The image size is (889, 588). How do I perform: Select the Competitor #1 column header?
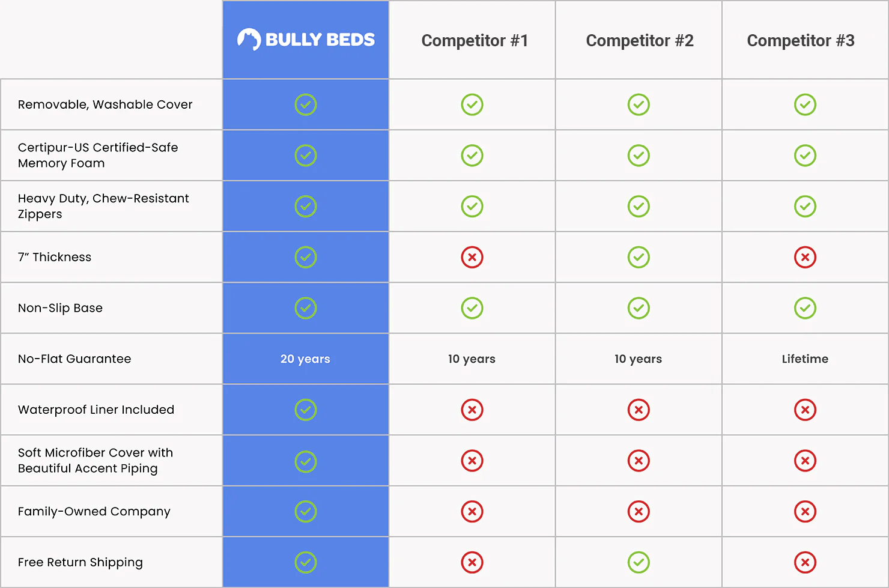tap(475, 40)
